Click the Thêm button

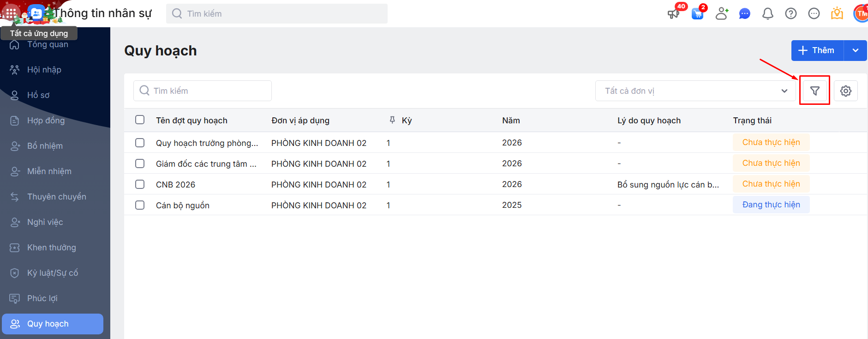[817, 50]
